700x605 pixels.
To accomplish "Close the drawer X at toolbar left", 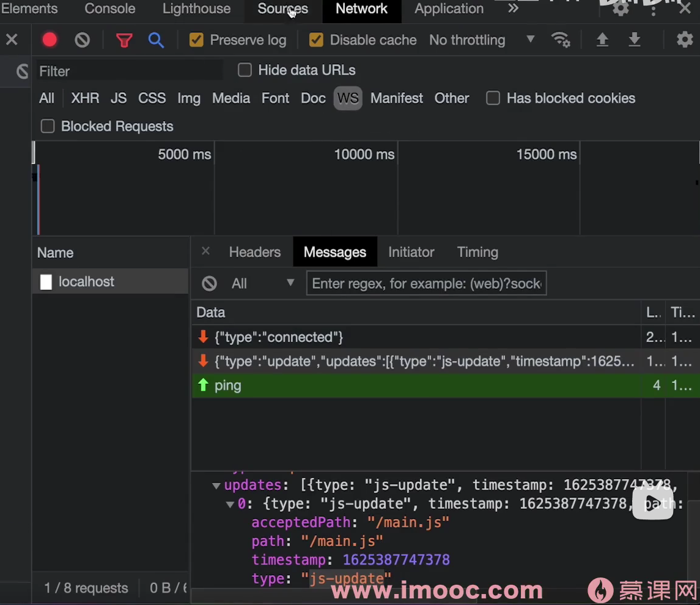I will tap(12, 40).
